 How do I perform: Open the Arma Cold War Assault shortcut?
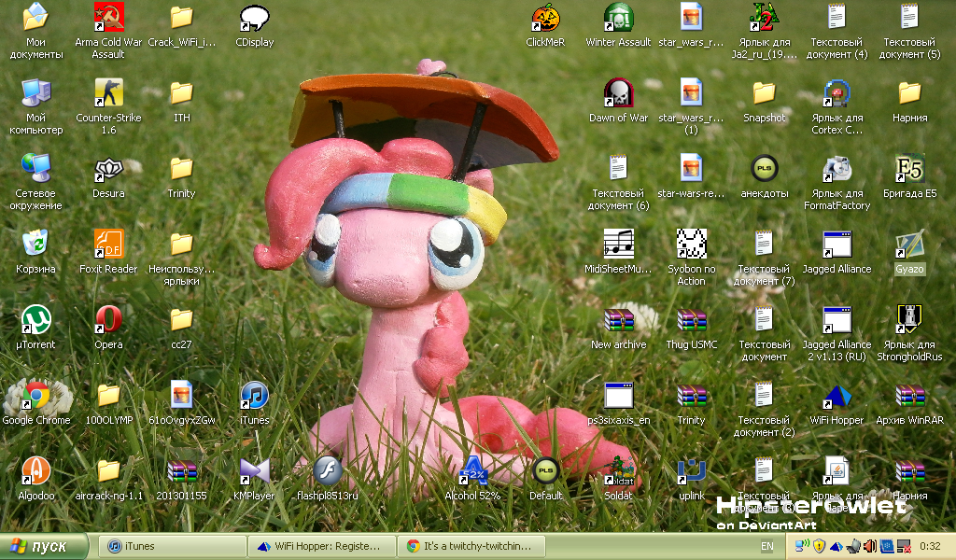pyautogui.click(x=108, y=17)
